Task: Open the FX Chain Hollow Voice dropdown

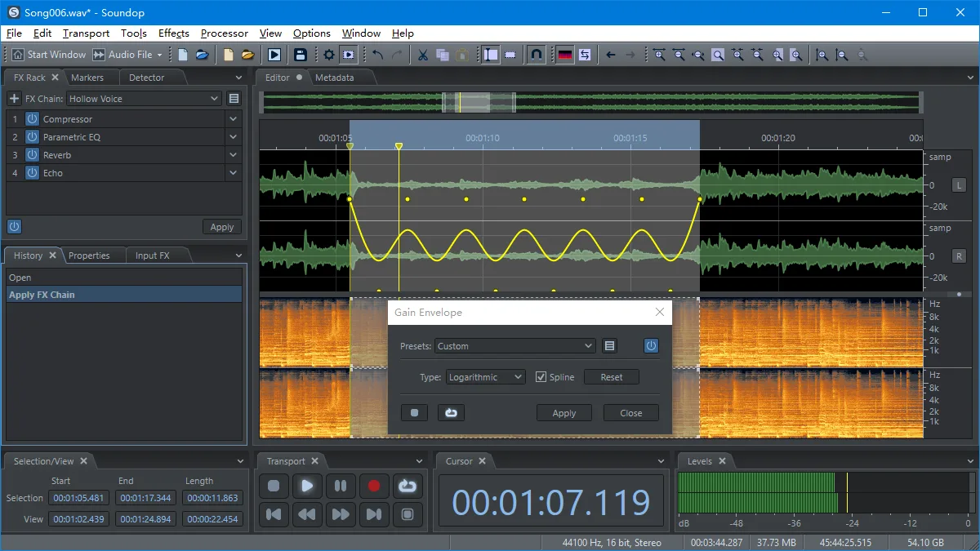Action: pyautogui.click(x=144, y=99)
